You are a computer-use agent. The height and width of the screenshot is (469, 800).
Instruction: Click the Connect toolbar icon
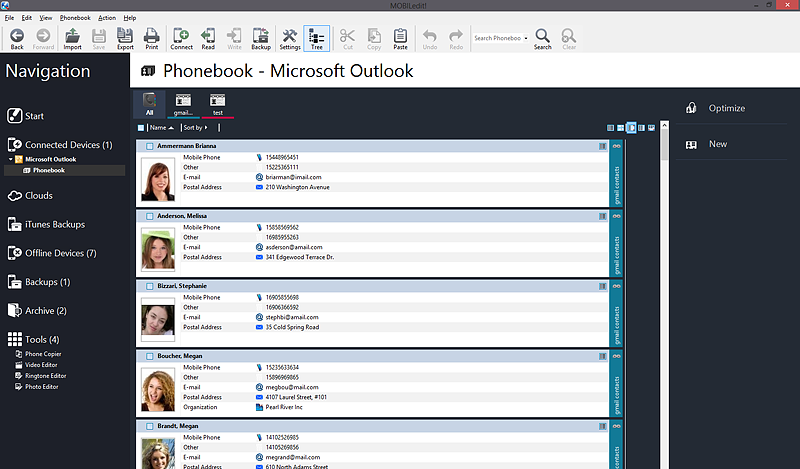[x=181, y=39]
